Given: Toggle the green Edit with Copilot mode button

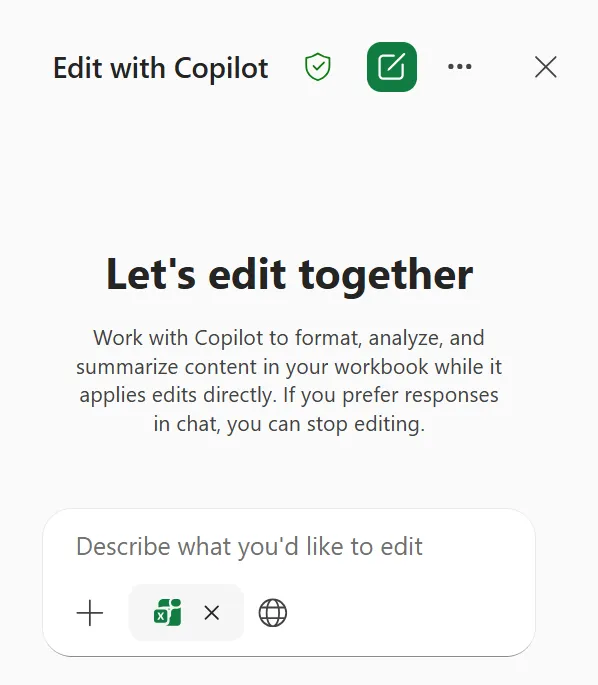Looking at the screenshot, I should 392,67.
